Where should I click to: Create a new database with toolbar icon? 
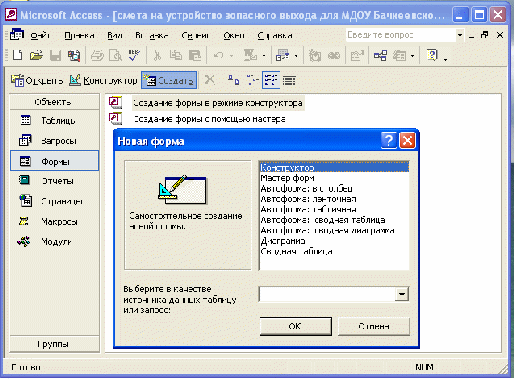coord(17,55)
